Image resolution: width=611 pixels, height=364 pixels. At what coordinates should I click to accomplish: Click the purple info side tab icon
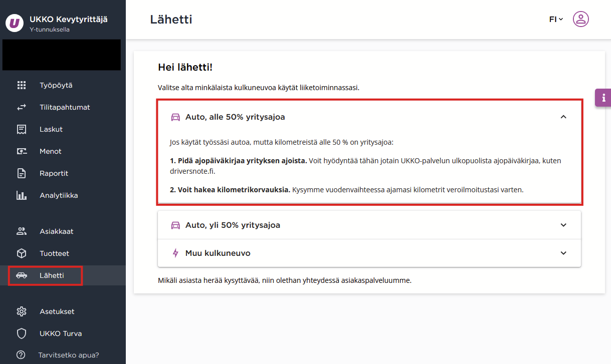(603, 98)
